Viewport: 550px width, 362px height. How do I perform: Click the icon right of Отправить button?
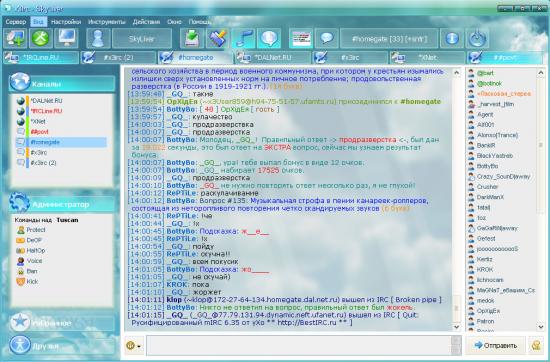coord(536,346)
